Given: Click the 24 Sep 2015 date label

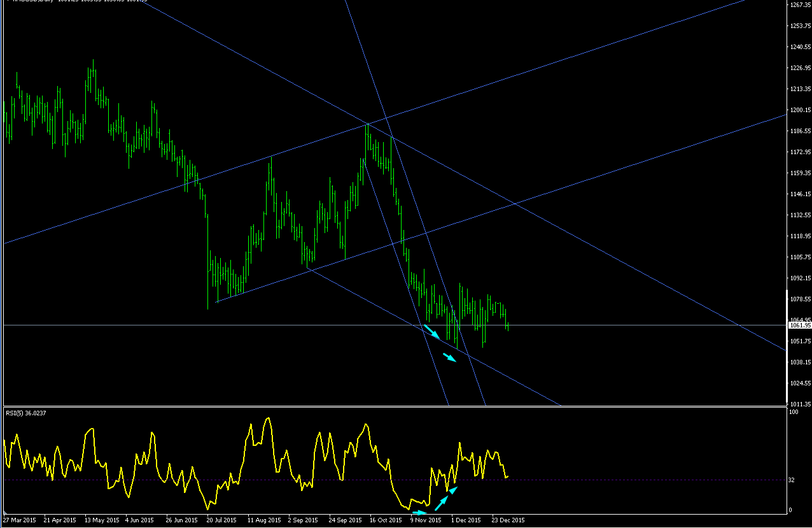Looking at the screenshot, I should click(x=345, y=520).
